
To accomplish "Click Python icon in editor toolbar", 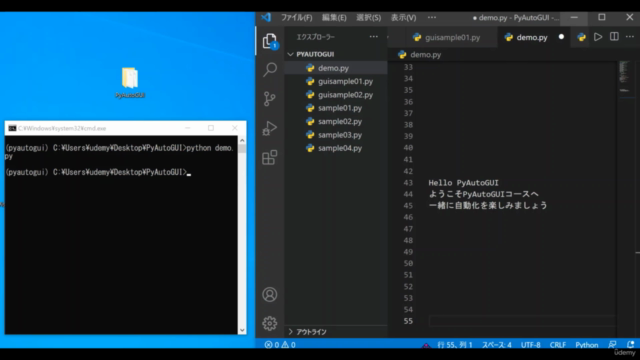I will point(581,37).
